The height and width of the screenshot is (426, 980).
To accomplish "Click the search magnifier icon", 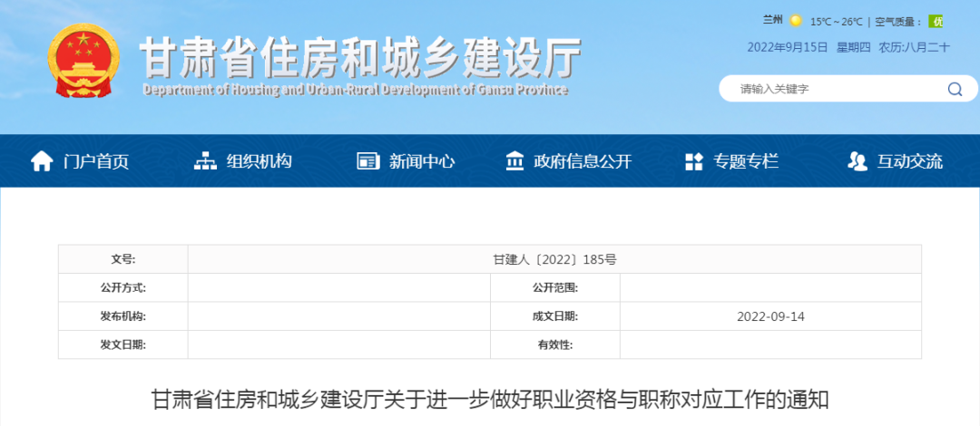I will 955,89.
